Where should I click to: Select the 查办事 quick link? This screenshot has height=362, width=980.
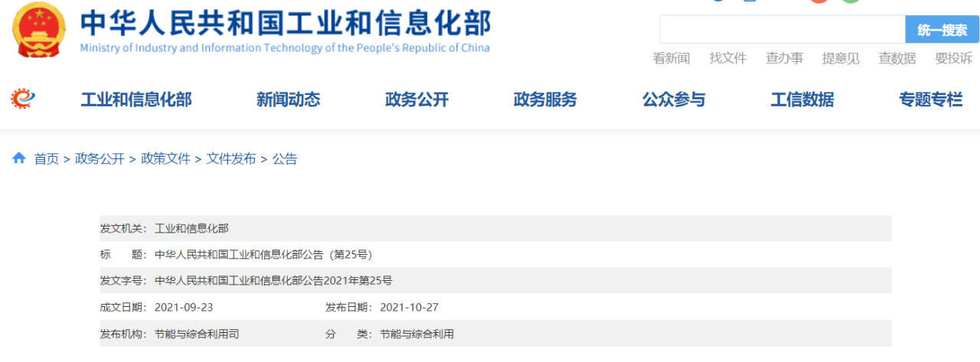(784, 58)
